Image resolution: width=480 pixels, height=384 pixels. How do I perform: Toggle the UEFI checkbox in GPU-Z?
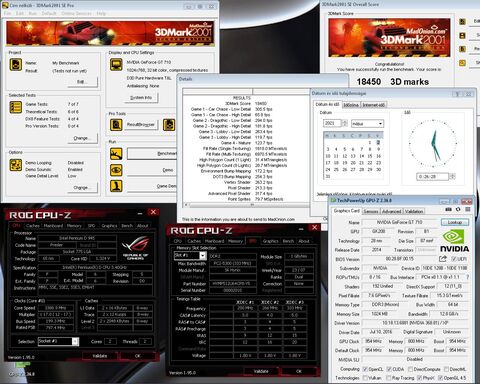tap(454, 259)
